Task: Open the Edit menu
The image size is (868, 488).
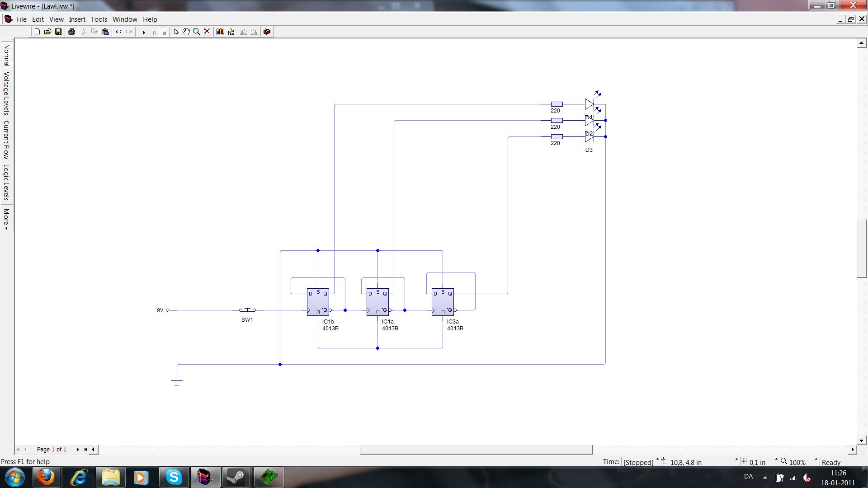Action: 38,19
